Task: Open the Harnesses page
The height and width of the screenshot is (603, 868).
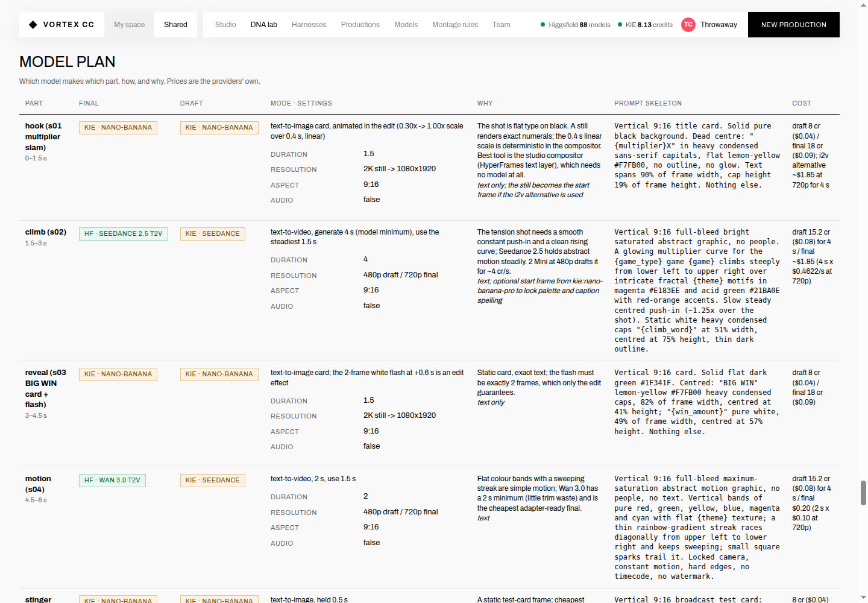Action: pos(309,25)
